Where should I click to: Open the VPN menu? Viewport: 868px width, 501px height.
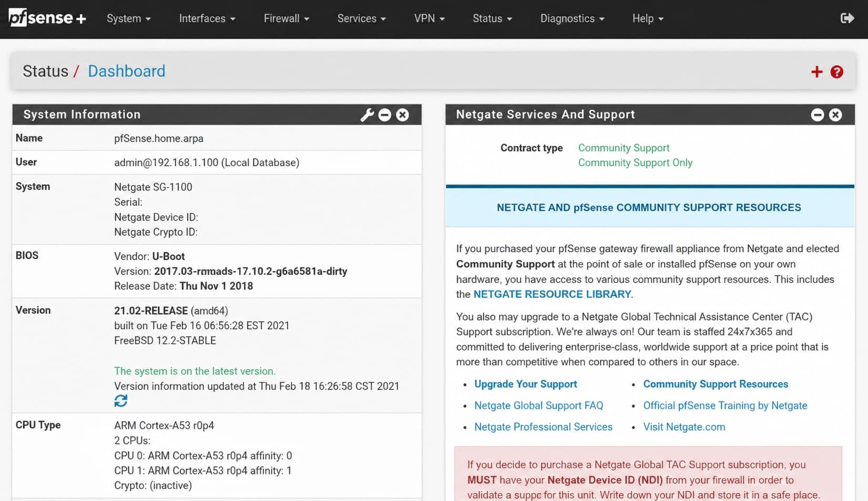point(430,18)
